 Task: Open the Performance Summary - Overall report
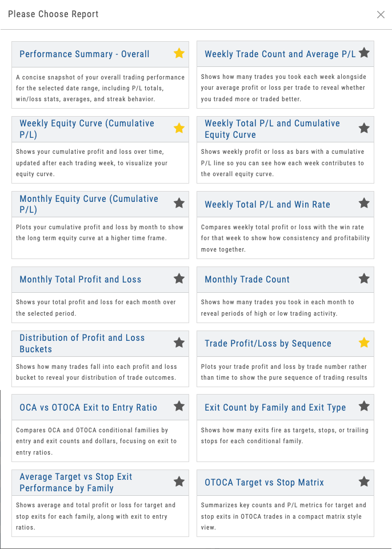[85, 54]
